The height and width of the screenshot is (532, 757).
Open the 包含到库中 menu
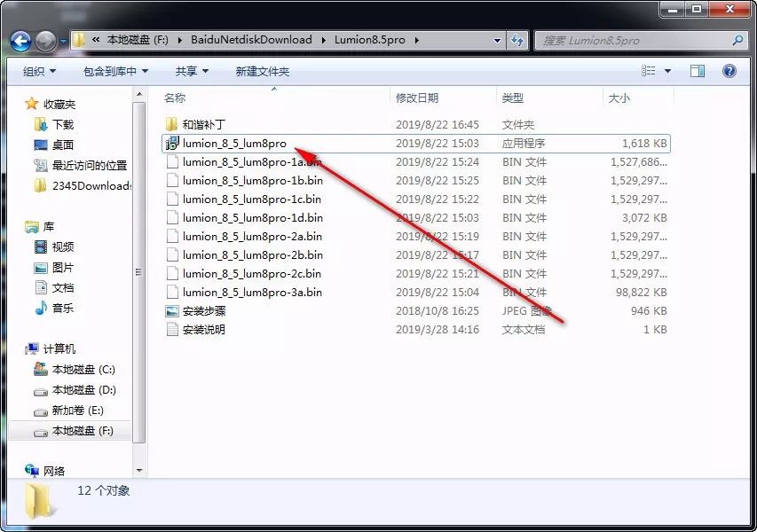(115, 72)
